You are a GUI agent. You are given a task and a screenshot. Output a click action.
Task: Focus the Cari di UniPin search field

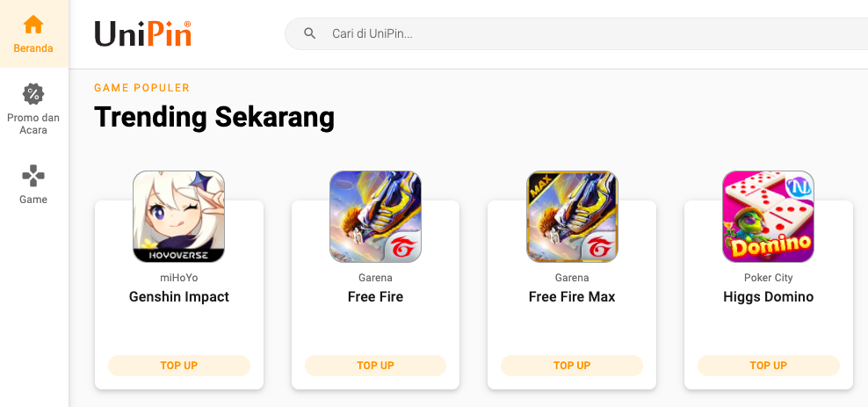(576, 33)
